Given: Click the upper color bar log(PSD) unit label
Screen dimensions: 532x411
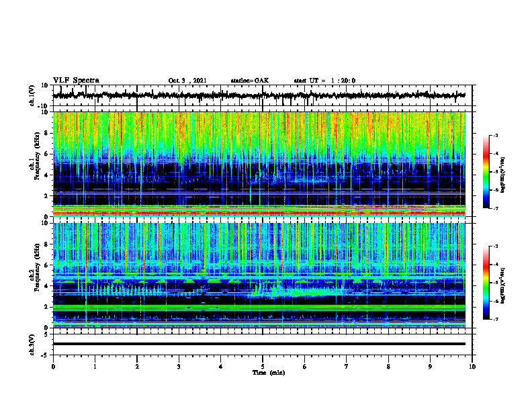Looking at the screenshot, I should [x=503, y=175].
